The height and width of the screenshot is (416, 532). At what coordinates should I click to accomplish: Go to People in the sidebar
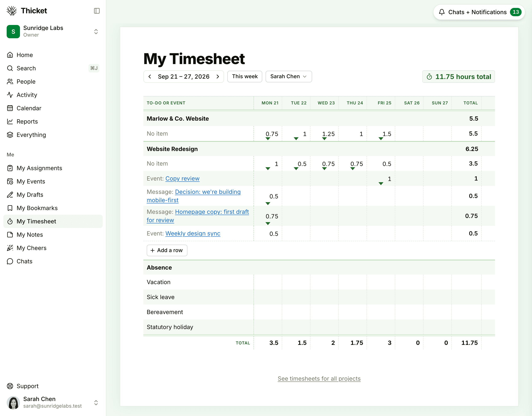tap(53, 82)
